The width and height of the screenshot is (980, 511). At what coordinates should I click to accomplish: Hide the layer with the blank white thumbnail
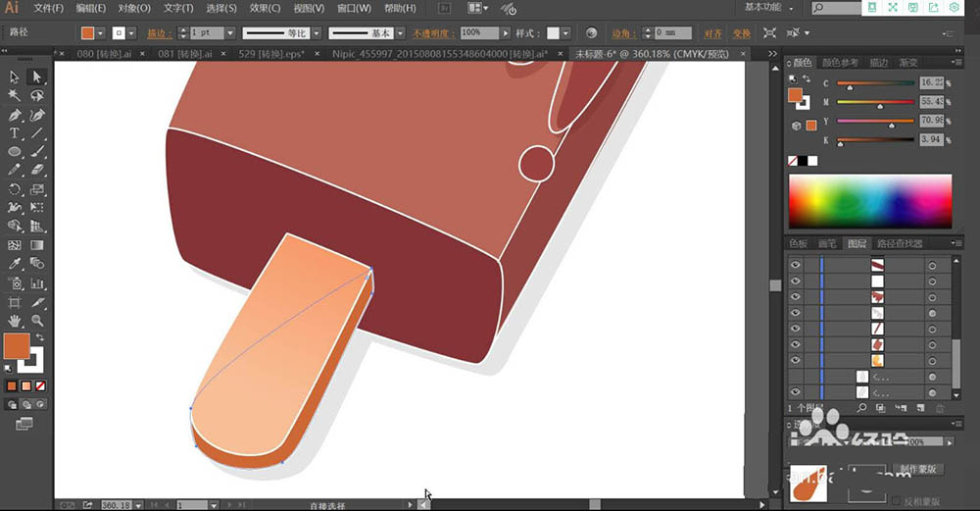[795, 281]
